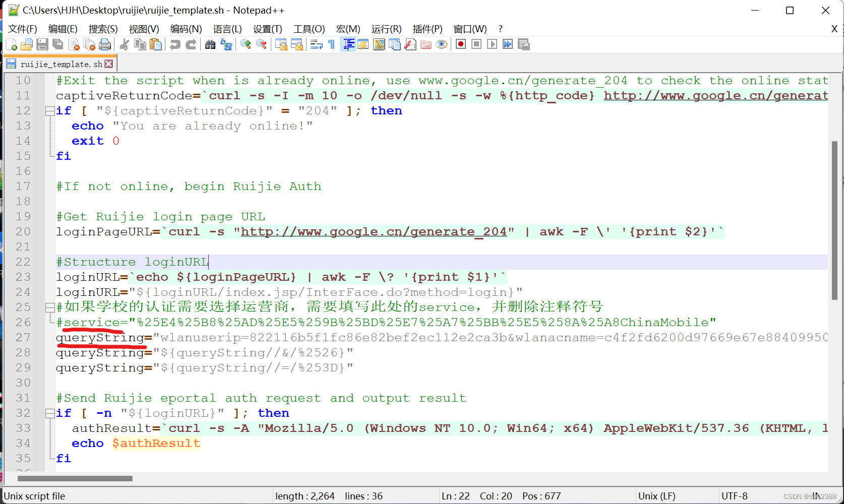Toggle the Document Map panel
The width and height of the screenshot is (844, 504).
379,44
